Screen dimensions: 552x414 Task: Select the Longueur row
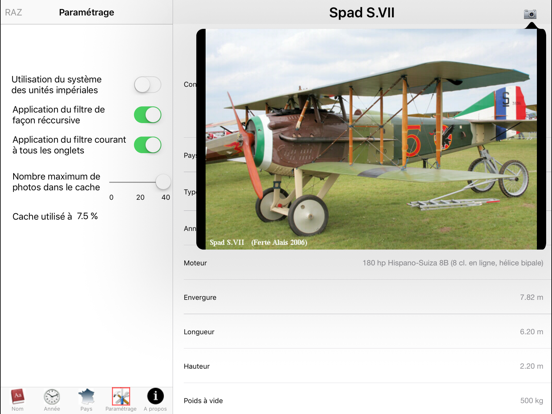pos(363,332)
